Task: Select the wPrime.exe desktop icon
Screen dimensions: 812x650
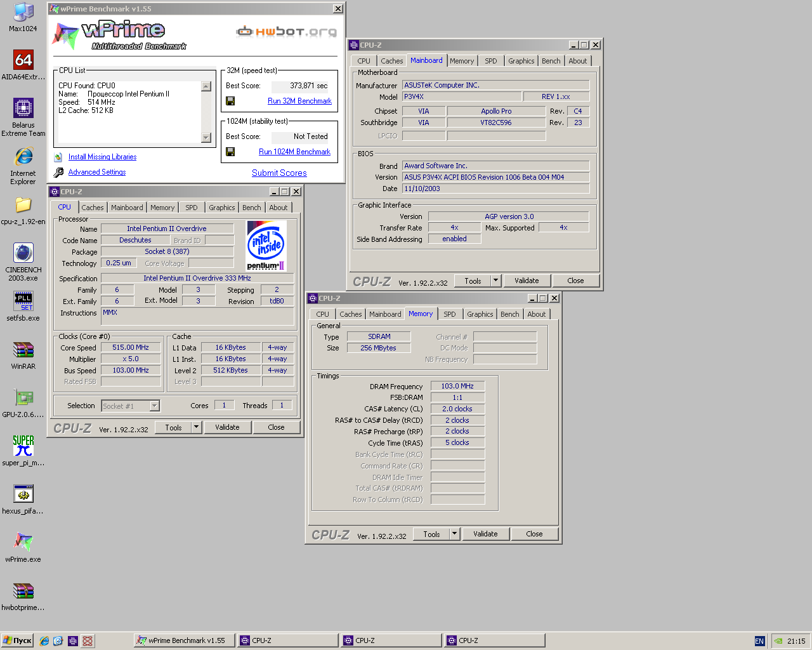Action: [x=23, y=548]
